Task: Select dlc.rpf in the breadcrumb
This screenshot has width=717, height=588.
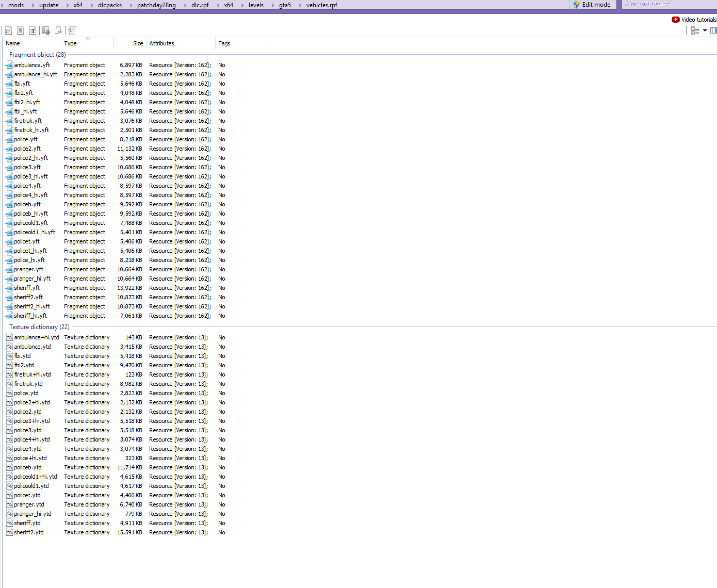Action: [200, 5]
